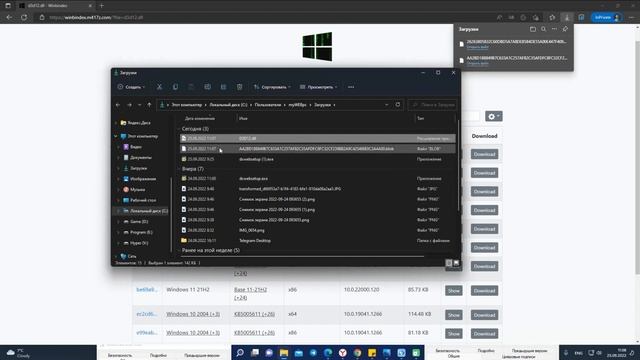Click Edge browser back arrow
The image size is (640, 360).
(x=9, y=18)
